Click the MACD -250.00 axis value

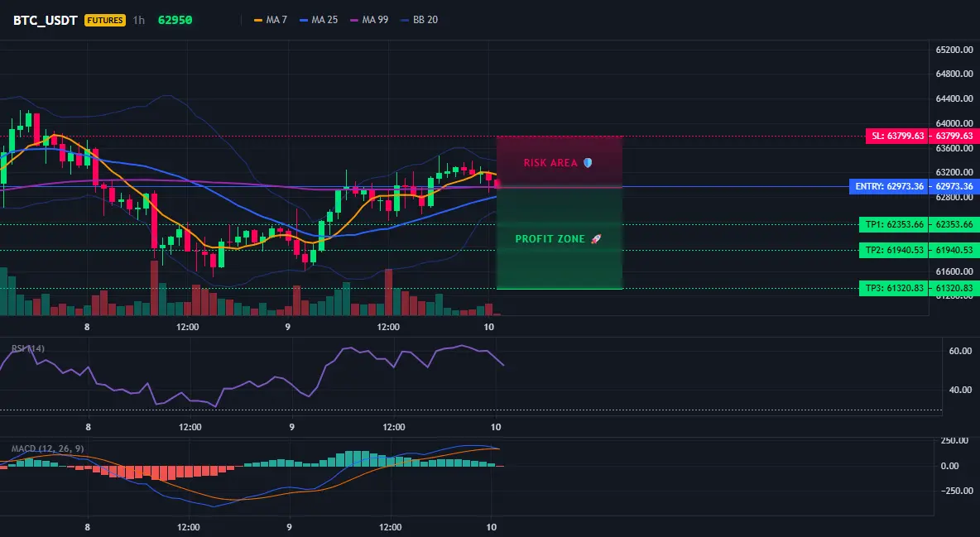958,491
